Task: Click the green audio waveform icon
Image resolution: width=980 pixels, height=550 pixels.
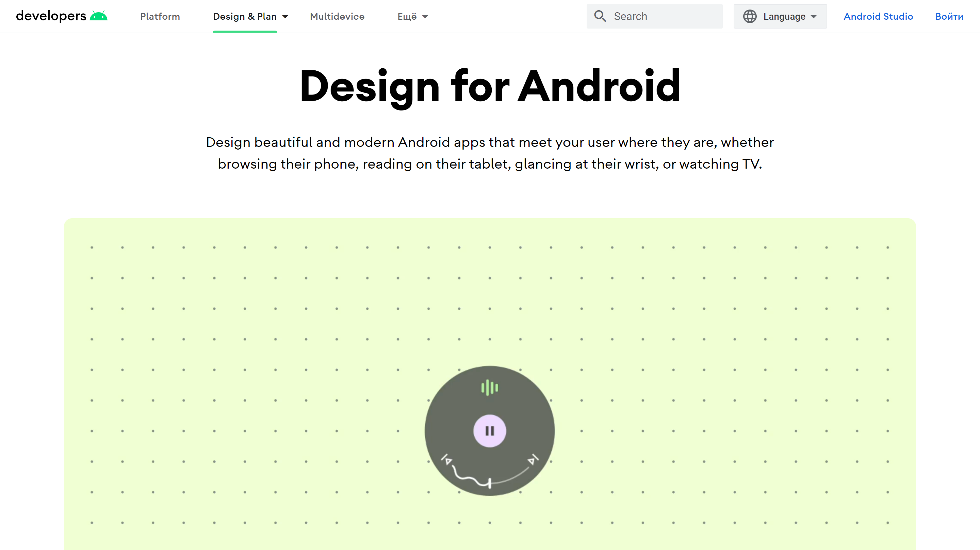Action: click(490, 388)
